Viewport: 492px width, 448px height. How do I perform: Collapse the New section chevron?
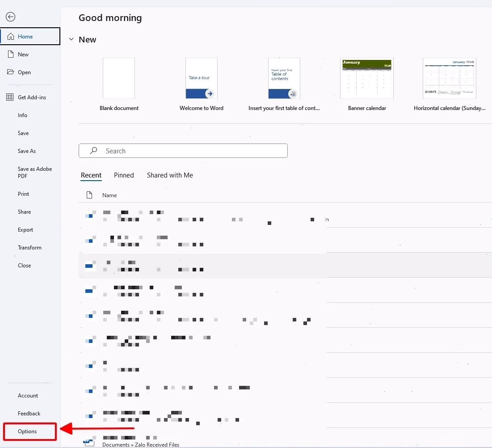point(71,39)
